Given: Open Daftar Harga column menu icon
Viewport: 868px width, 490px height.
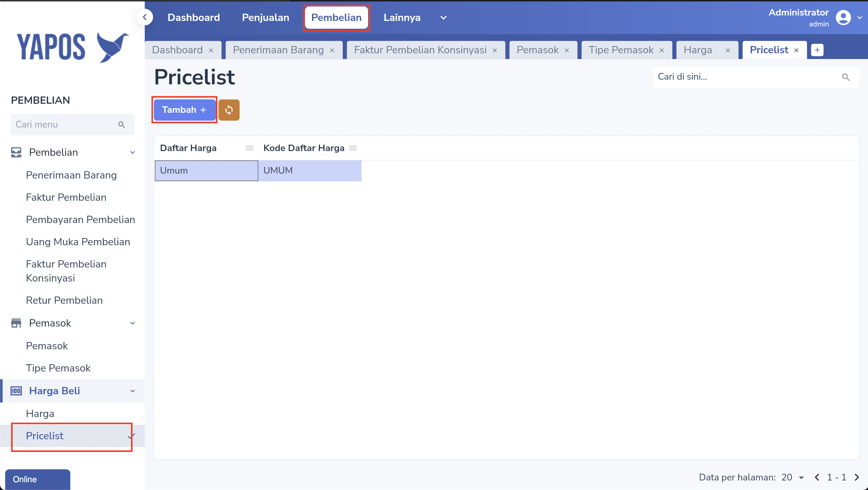Looking at the screenshot, I should tap(249, 148).
